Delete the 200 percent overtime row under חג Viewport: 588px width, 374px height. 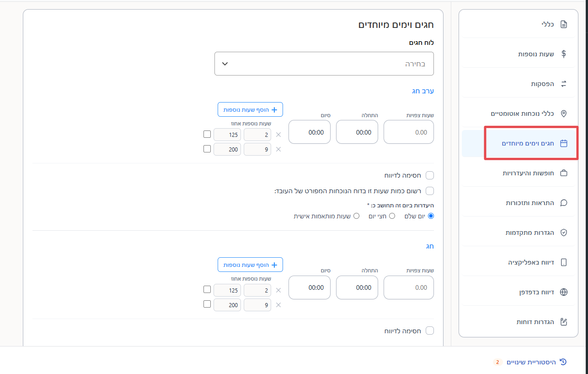click(x=278, y=304)
